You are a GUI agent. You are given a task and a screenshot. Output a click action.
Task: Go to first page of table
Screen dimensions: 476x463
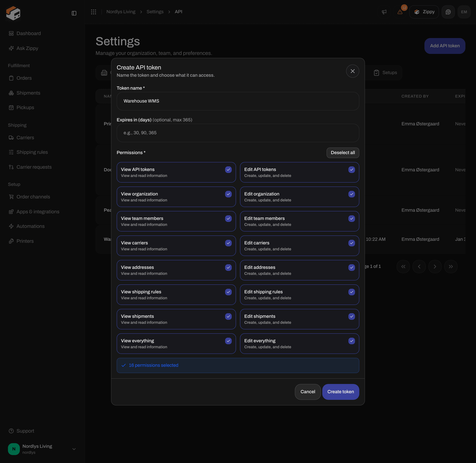tap(403, 267)
